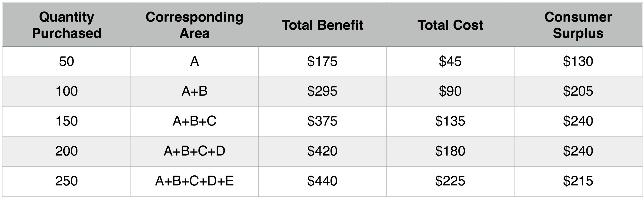
Task: Select the A+B+C+D+E area cell
Action: pyautogui.click(x=194, y=181)
